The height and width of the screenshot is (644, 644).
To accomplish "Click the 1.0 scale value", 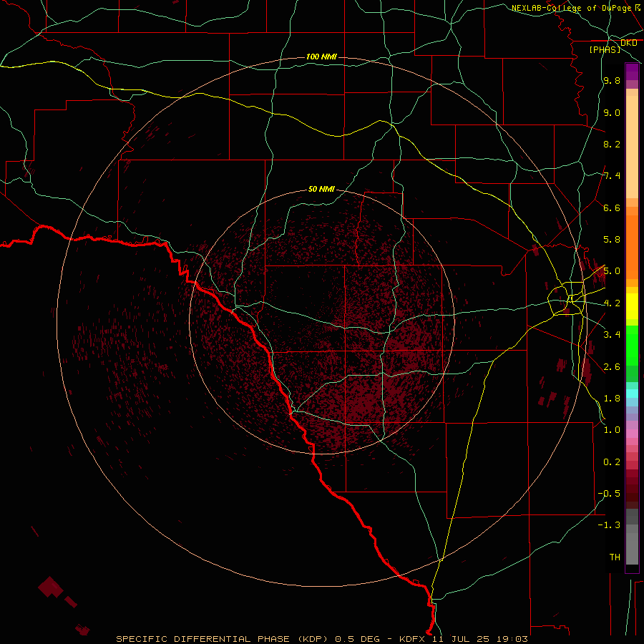I will tap(612, 430).
